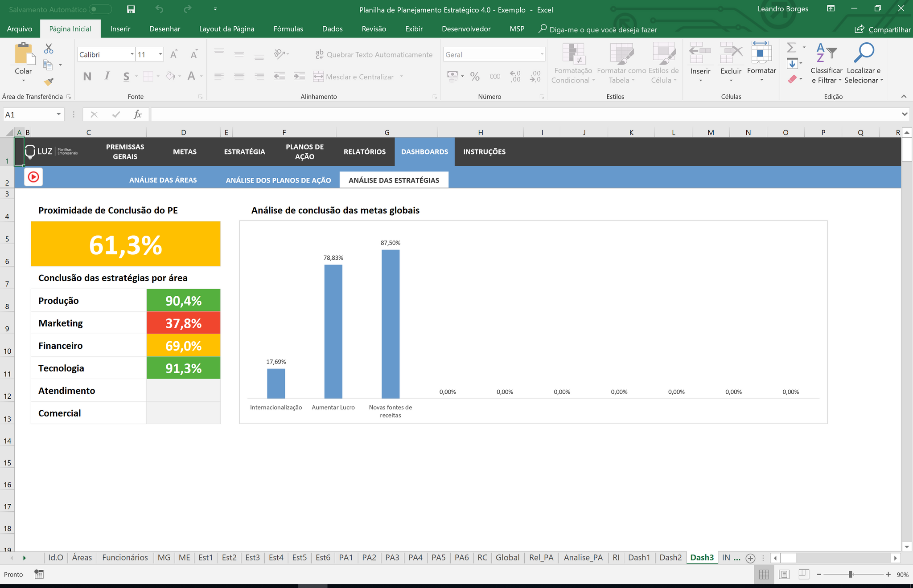
Task: Click the Save floppy disk icon
Action: (x=131, y=9)
